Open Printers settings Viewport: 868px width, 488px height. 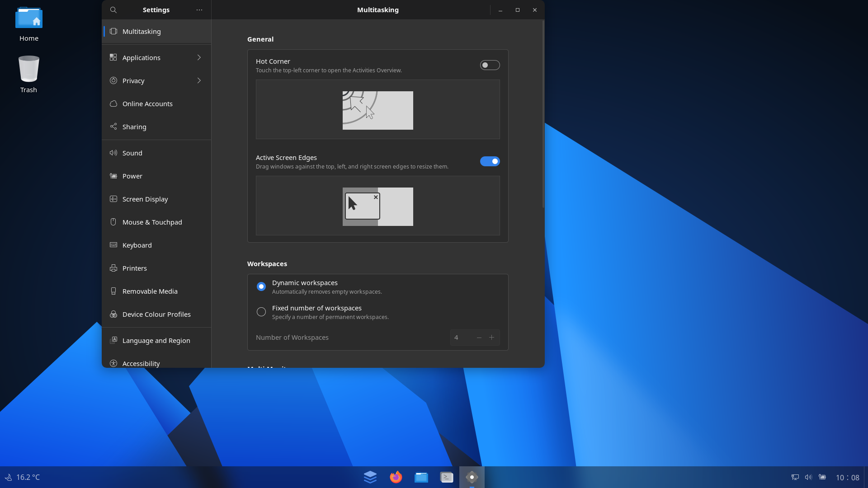[x=156, y=268]
